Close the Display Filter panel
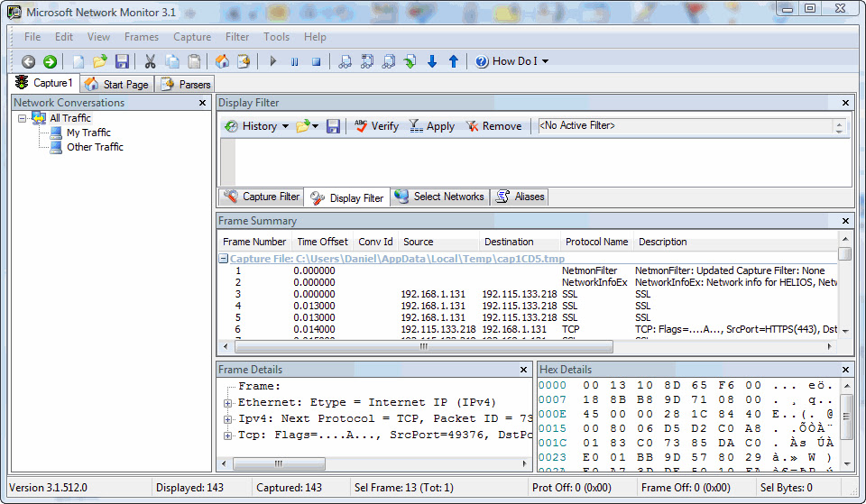This screenshot has width=866, height=504. [x=845, y=103]
